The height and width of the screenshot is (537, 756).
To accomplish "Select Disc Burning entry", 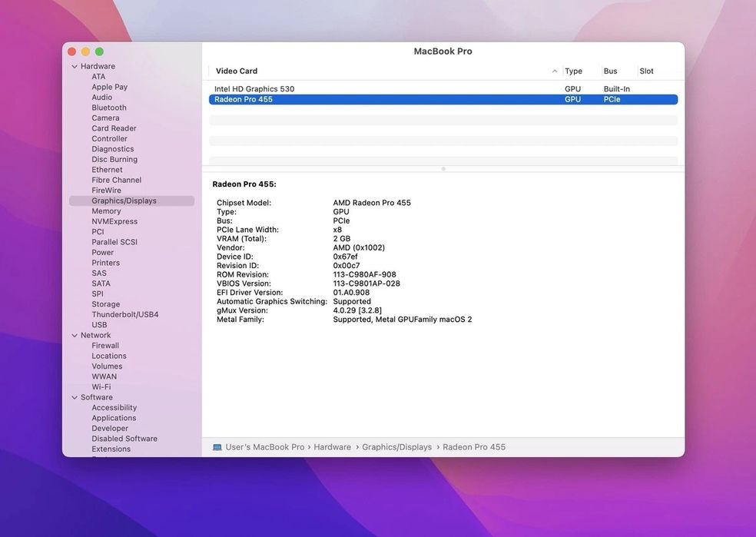I will click(x=114, y=160).
